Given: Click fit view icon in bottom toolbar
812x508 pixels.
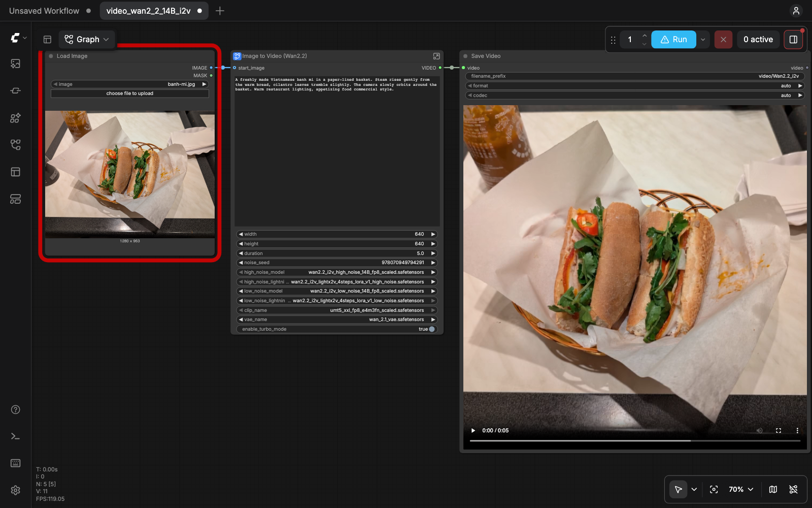Looking at the screenshot, I should (x=714, y=489).
